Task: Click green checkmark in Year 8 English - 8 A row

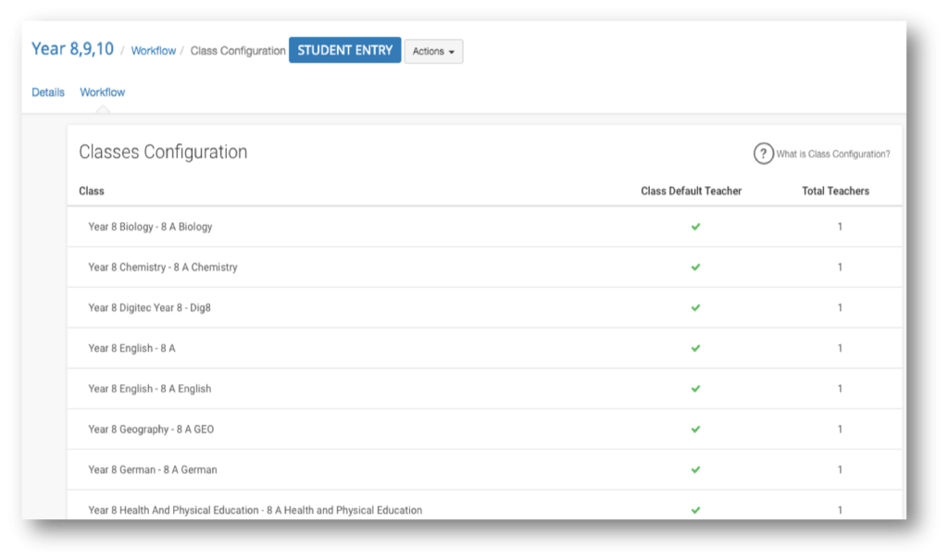Action: [x=695, y=348]
